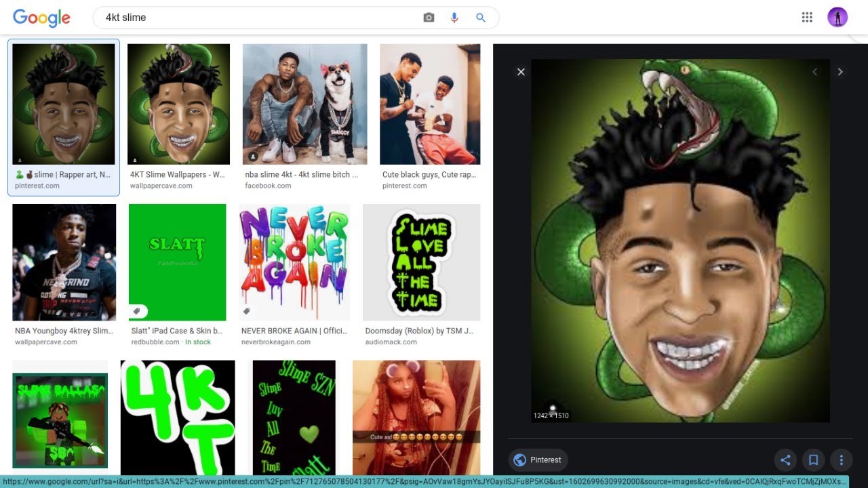Open search by image camera icon
Viewport: 868px width, 488px height.
(x=429, y=18)
